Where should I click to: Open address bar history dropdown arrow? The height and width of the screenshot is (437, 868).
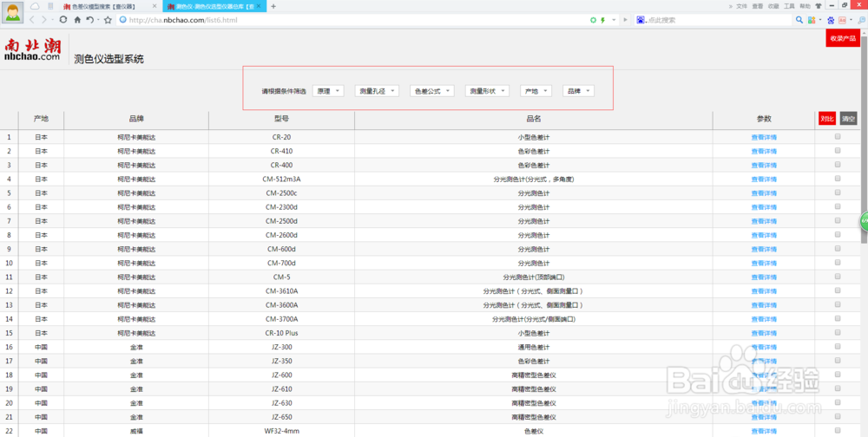614,20
